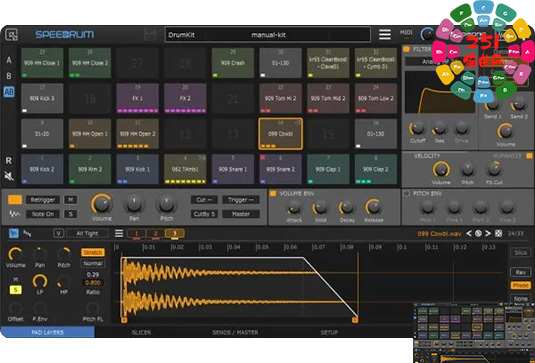Click the Rev reverse button

point(521,272)
